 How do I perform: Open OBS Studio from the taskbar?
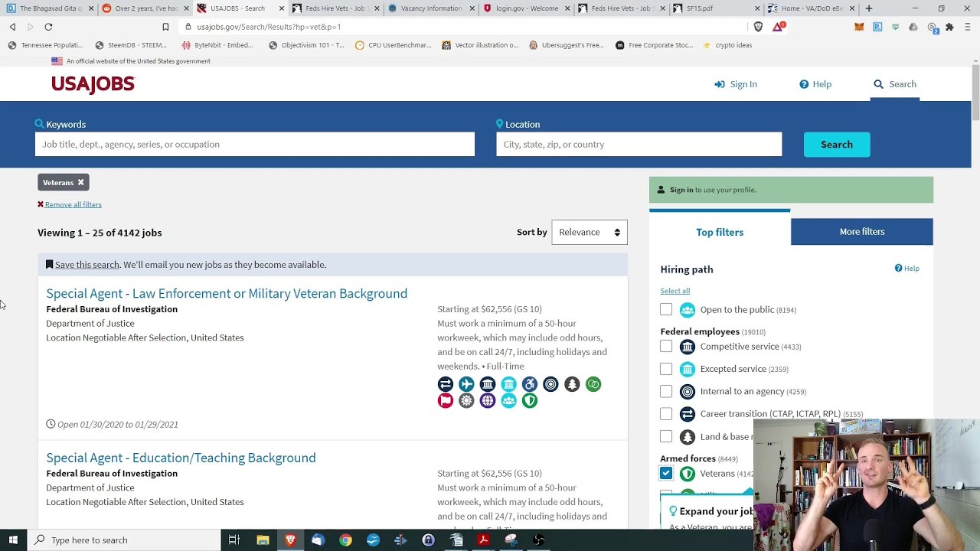[538, 540]
